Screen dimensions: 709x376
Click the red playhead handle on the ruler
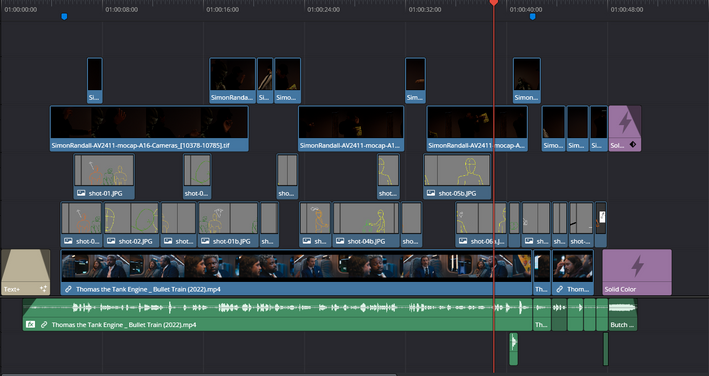click(x=494, y=3)
